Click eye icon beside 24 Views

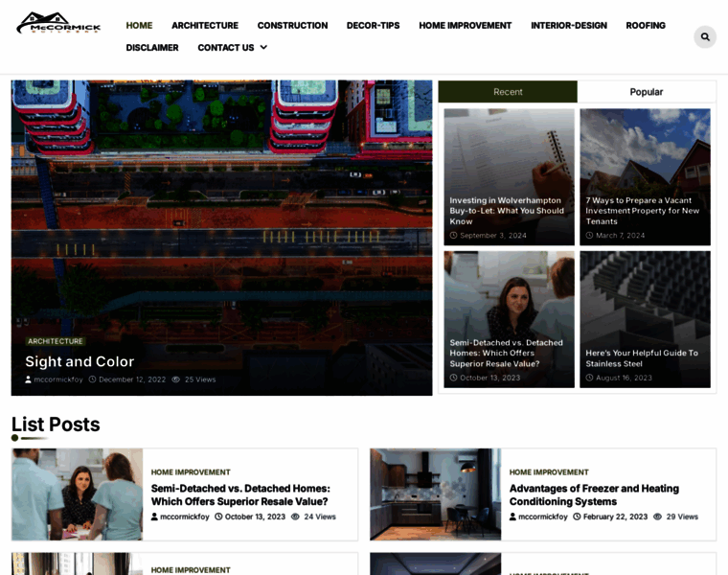pos(295,517)
